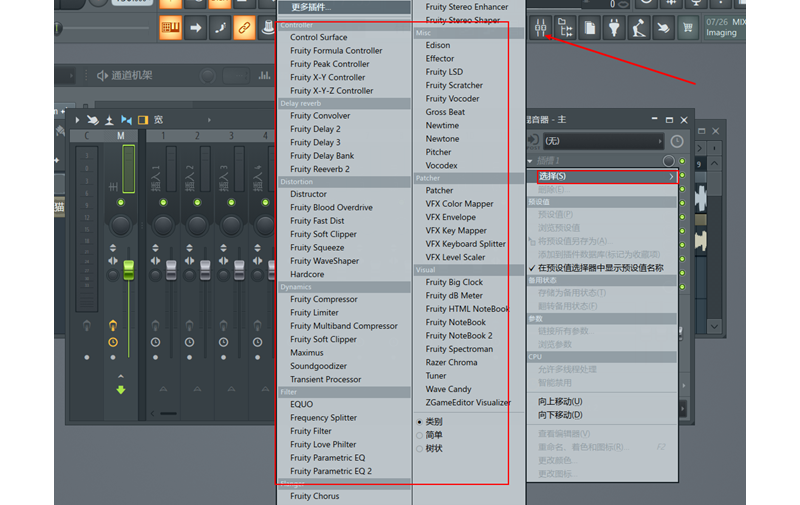The image size is (800, 505).
Task: Expand the arrow right of 宽 in Mixer
Action: 209,120
